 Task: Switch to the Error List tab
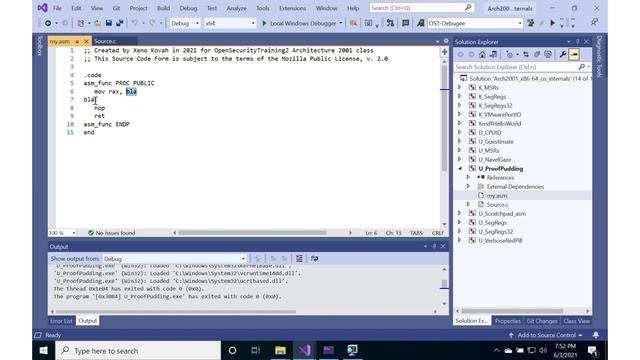(61, 321)
